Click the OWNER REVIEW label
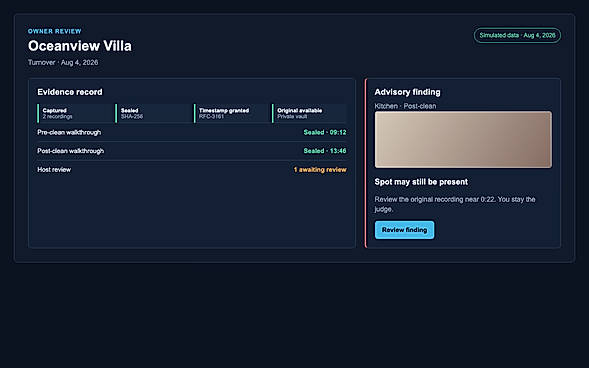Image resolution: width=589 pixels, height=368 pixels. (54, 31)
